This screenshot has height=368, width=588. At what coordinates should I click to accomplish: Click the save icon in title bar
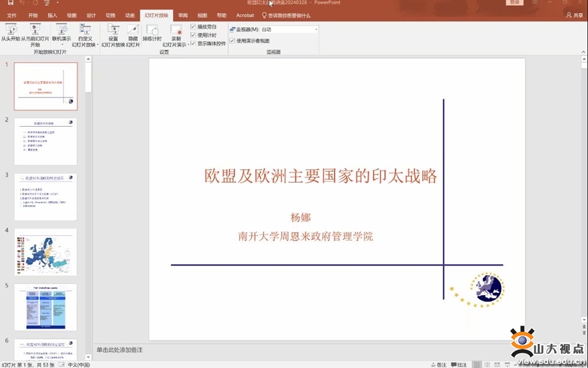[x=10, y=3]
